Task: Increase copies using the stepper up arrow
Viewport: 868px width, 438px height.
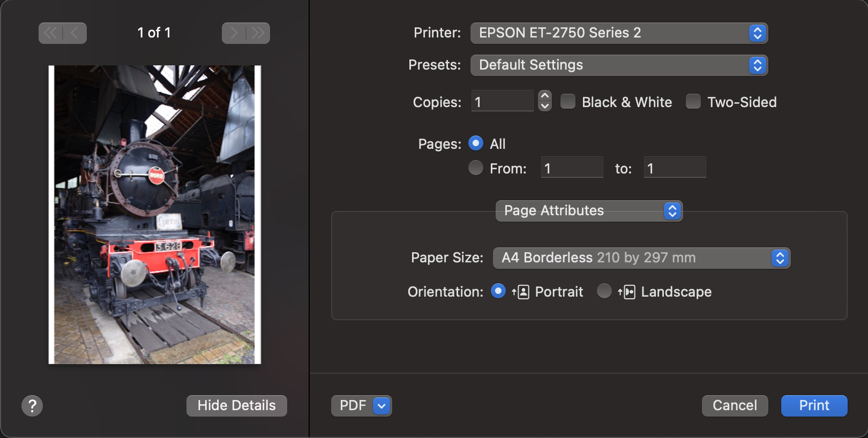Action: (x=545, y=96)
